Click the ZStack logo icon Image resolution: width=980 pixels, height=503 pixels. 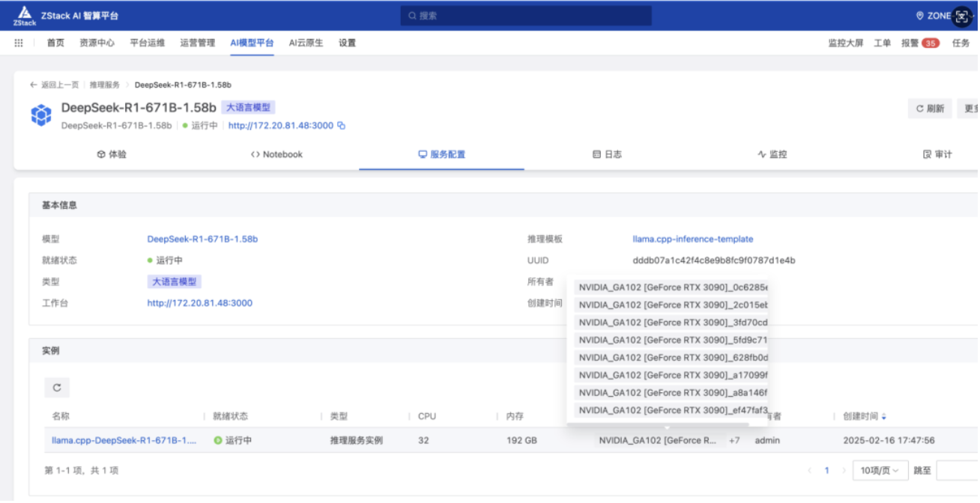24,15
